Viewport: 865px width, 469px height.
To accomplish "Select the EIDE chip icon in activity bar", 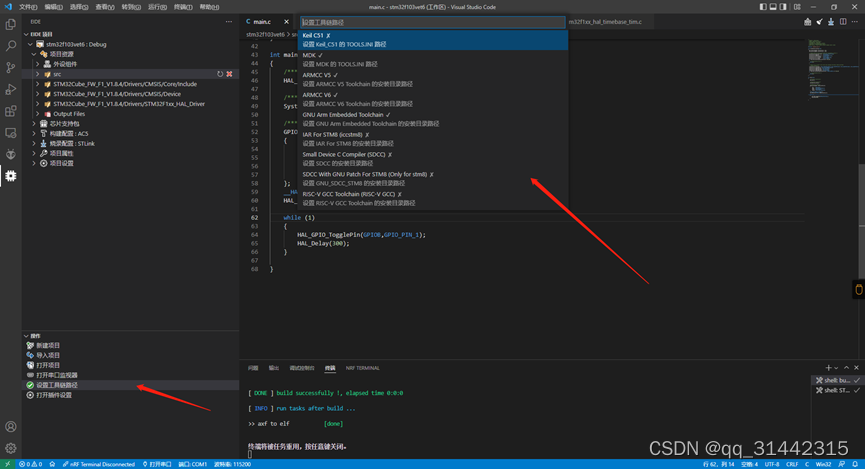I will 10,176.
